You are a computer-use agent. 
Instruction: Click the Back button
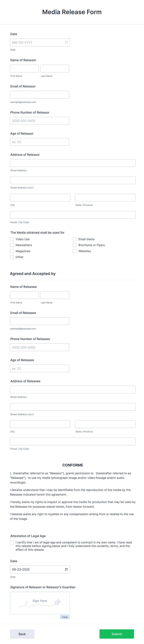(22, 634)
